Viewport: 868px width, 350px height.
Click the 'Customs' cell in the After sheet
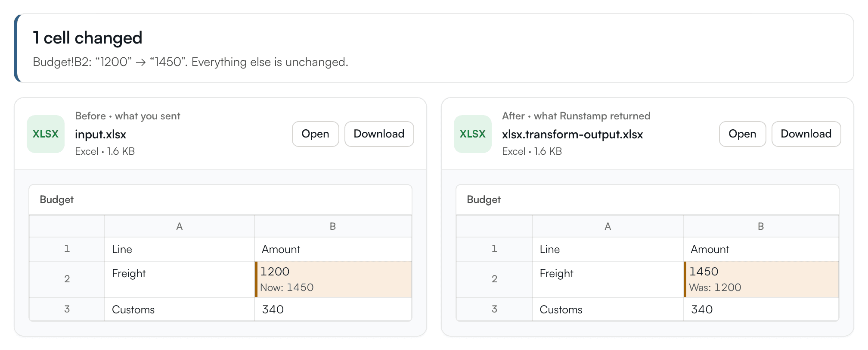[x=608, y=309]
